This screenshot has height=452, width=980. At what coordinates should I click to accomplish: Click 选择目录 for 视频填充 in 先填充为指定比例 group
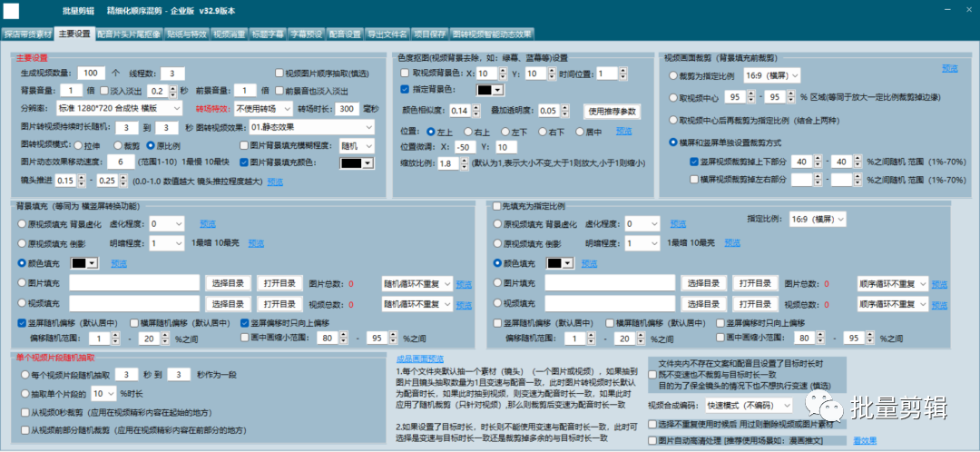[704, 304]
